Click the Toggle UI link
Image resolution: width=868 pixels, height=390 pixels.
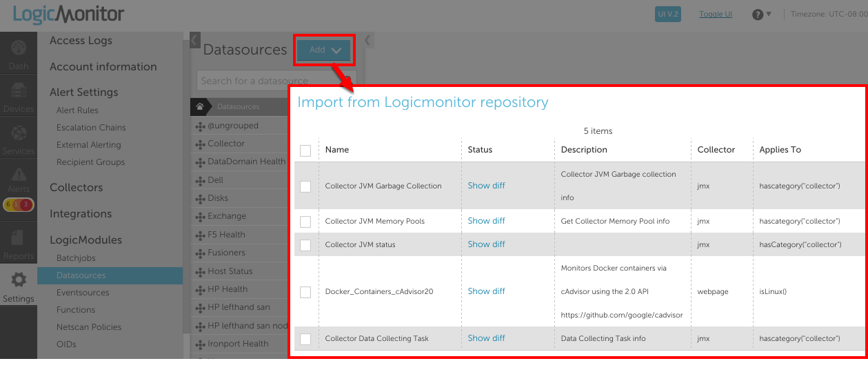pos(716,14)
